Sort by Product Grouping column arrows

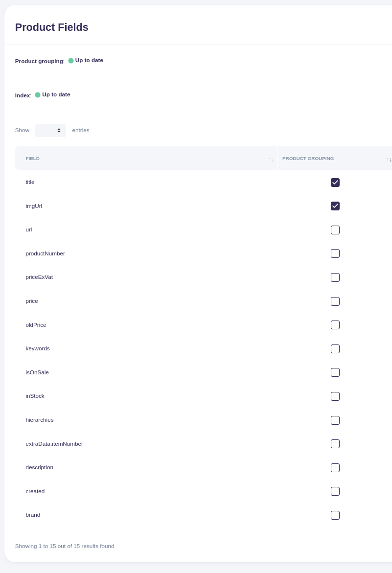[x=389, y=159]
